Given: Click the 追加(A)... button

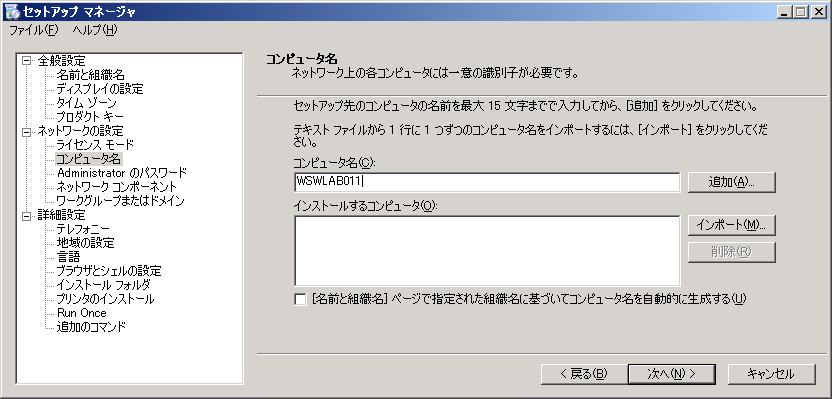Looking at the screenshot, I should pyautogui.click(x=732, y=182).
